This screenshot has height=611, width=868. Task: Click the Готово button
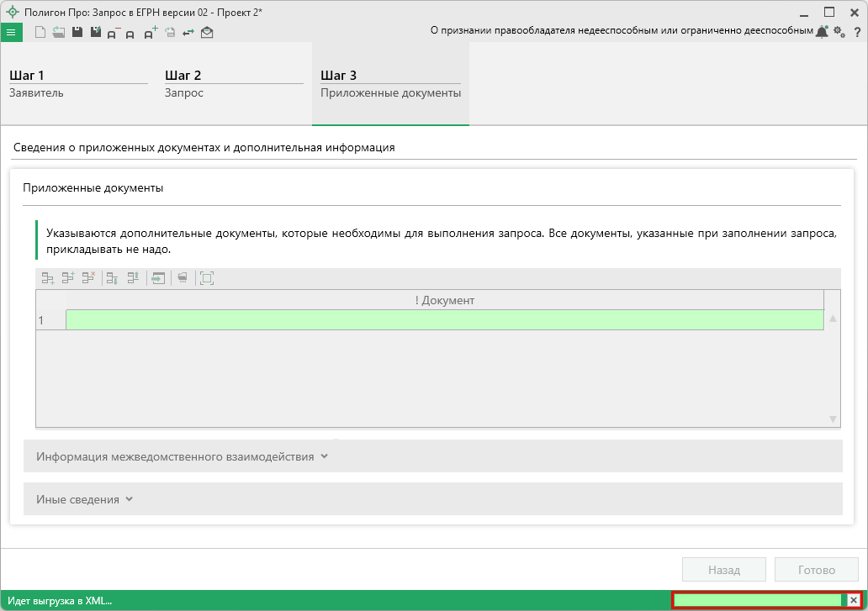click(x=816, y=570)
